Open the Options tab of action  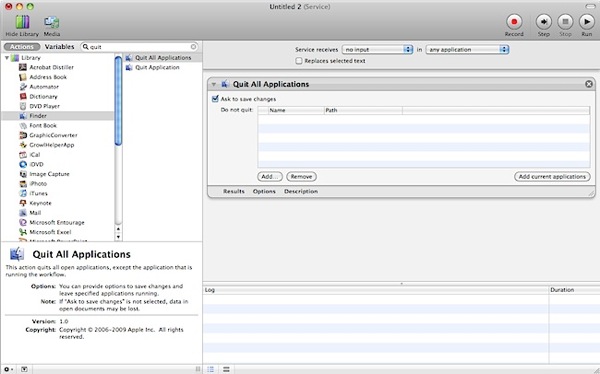(264, 191)
